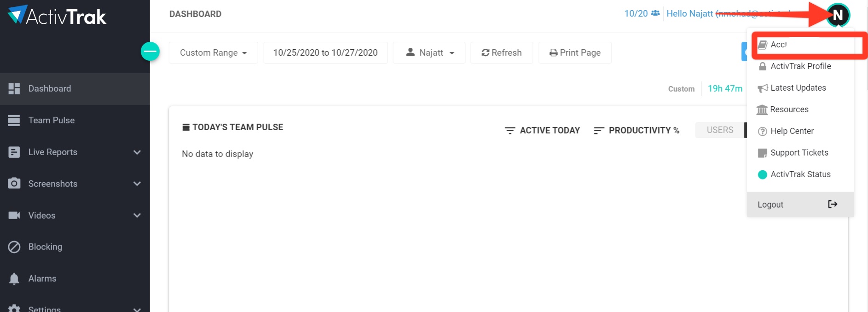Click the ACTIVE TODAY sort icon
This screenshot has height=312, width=868.
tap(509, 131)
